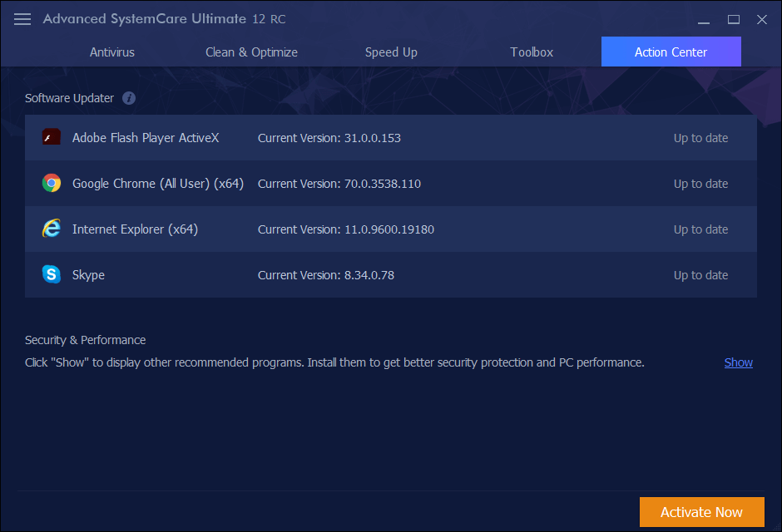Click Chrome version 70.0.3538.110 text
782x532 pixels.
pos(339,184)
